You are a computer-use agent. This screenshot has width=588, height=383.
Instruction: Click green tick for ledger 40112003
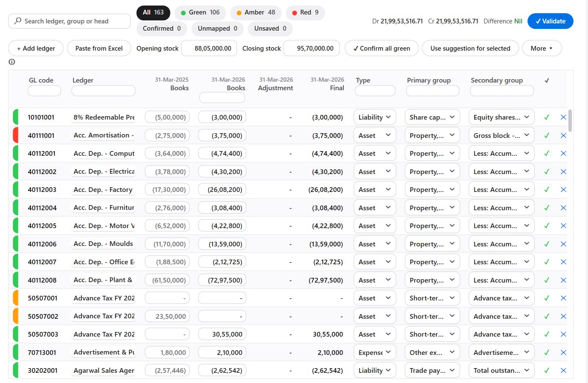click(547, 189)
